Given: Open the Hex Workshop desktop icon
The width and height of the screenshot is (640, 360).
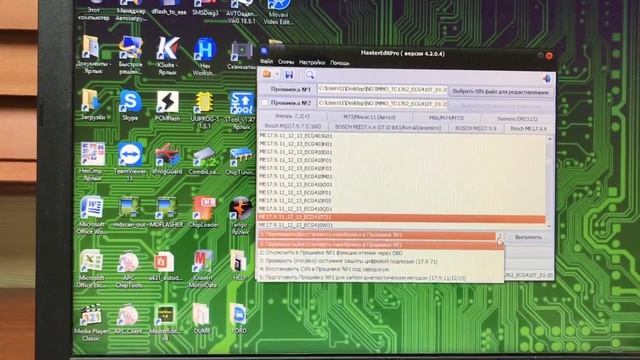Looking at the screenshot, I should pos(205,57).
